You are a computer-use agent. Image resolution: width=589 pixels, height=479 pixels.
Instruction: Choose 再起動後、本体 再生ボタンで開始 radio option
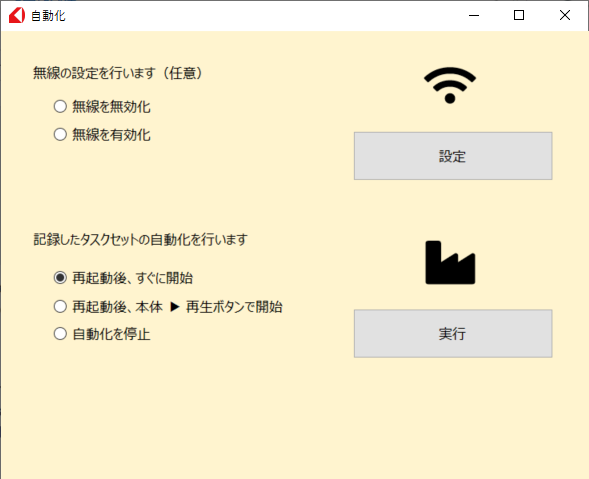coord(60,307)
